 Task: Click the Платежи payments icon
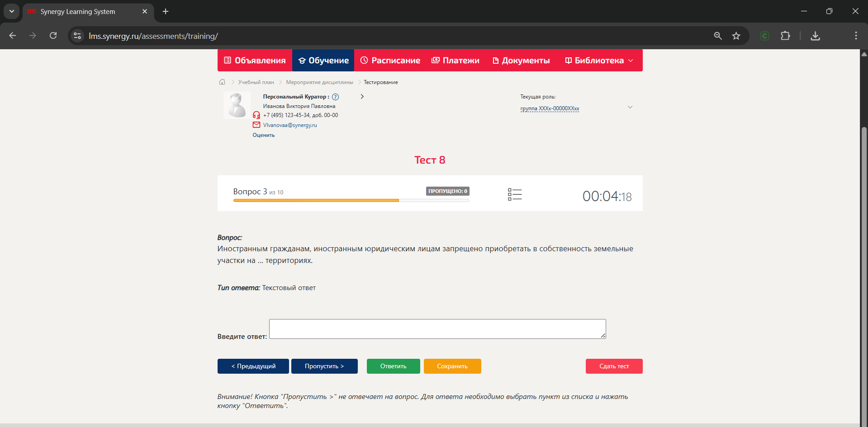point(435,60)
